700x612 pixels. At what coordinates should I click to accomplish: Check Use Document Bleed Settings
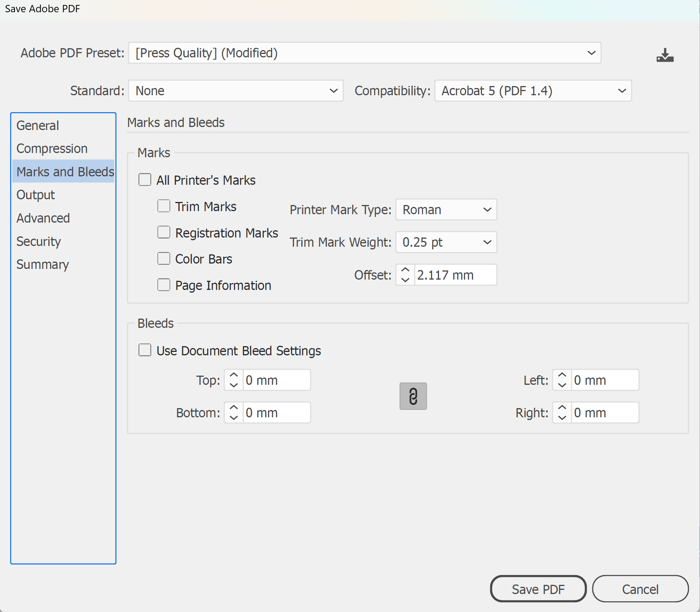pos(145,350)
